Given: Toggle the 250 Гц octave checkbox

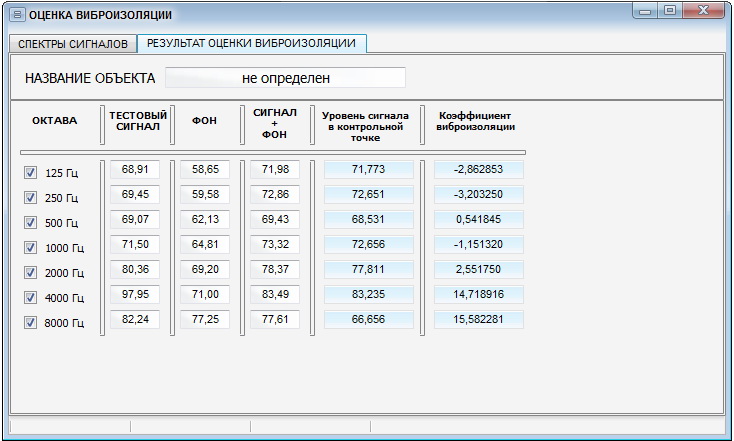Looking at the screenshot, I should click(30, 197).
